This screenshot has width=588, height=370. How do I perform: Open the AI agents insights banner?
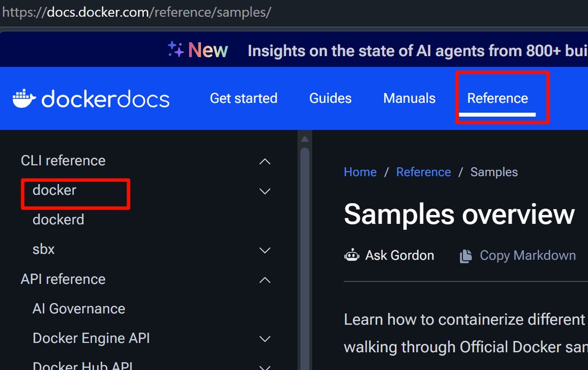point(417,51)
